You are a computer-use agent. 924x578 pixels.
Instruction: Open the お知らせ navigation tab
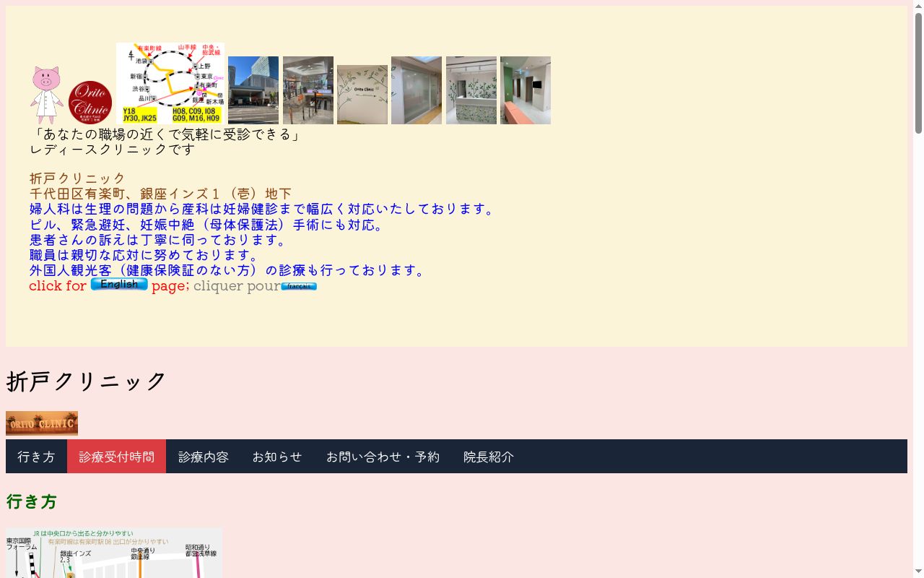pos(277,457)
